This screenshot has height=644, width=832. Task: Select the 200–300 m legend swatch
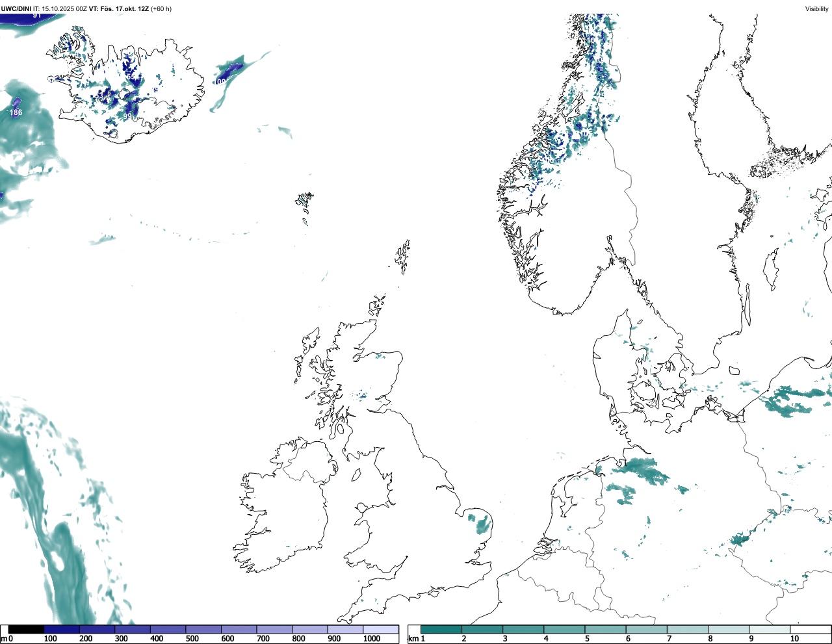coord(97,629)
